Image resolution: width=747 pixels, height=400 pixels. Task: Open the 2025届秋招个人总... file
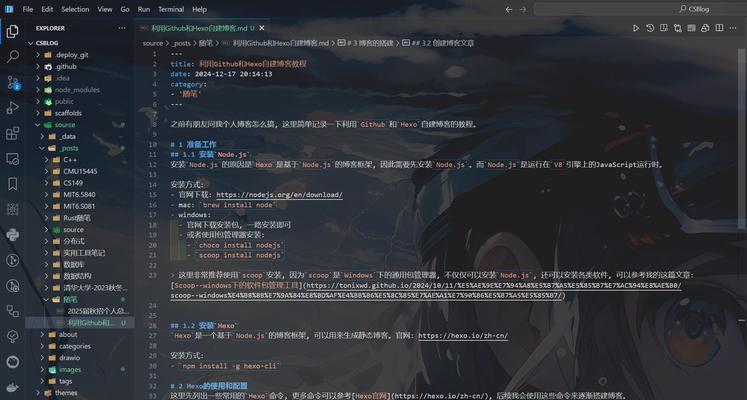tap(99, 311)
